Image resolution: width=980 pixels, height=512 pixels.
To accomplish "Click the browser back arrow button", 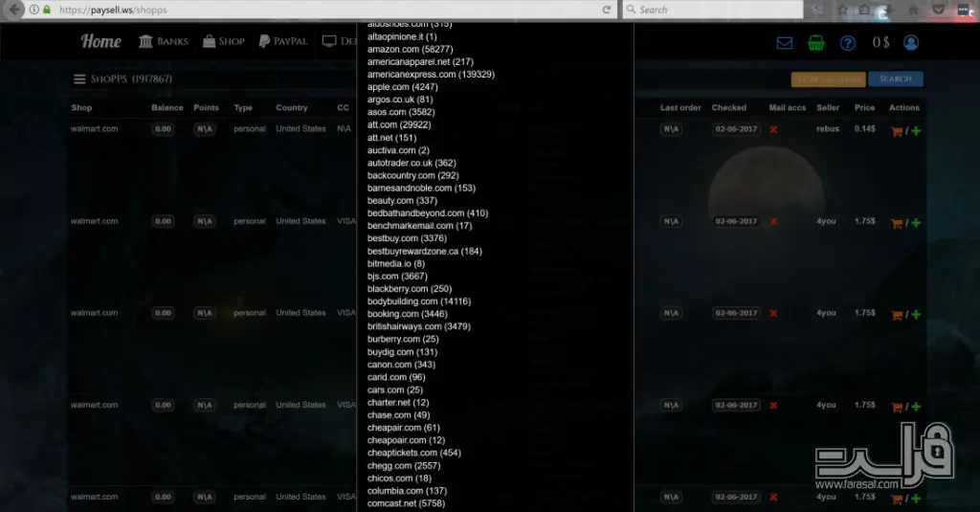I will (x=13, y=10).
